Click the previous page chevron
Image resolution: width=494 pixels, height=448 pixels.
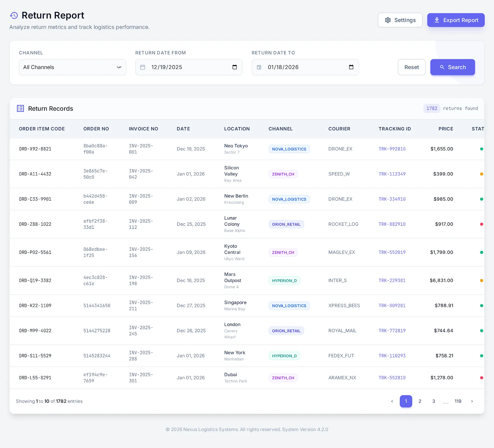(392, 401)
